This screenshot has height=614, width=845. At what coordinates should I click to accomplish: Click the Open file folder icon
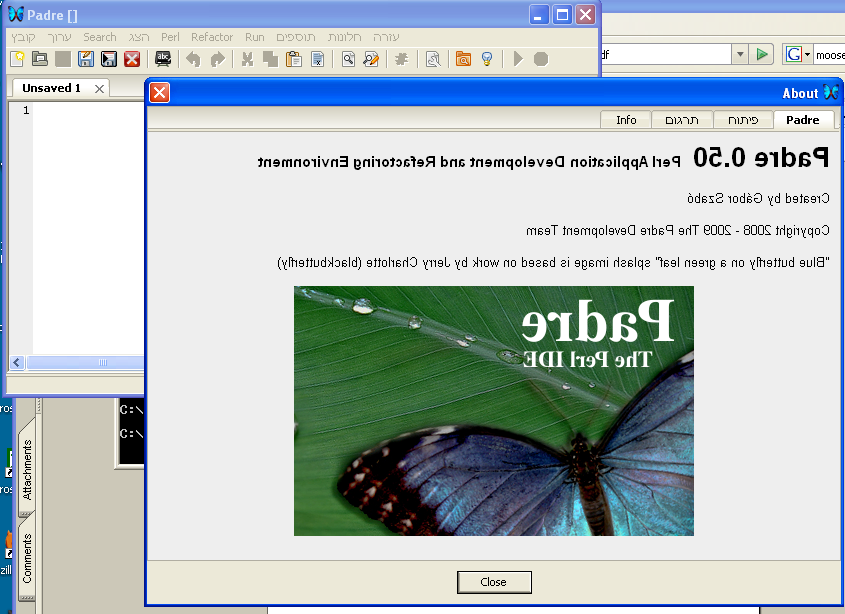point(40,58)
